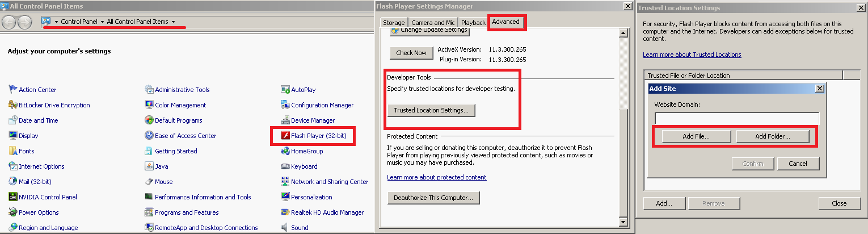
Task: Click Flash settings scrollbar up arrow
Action: coord(623,34)
